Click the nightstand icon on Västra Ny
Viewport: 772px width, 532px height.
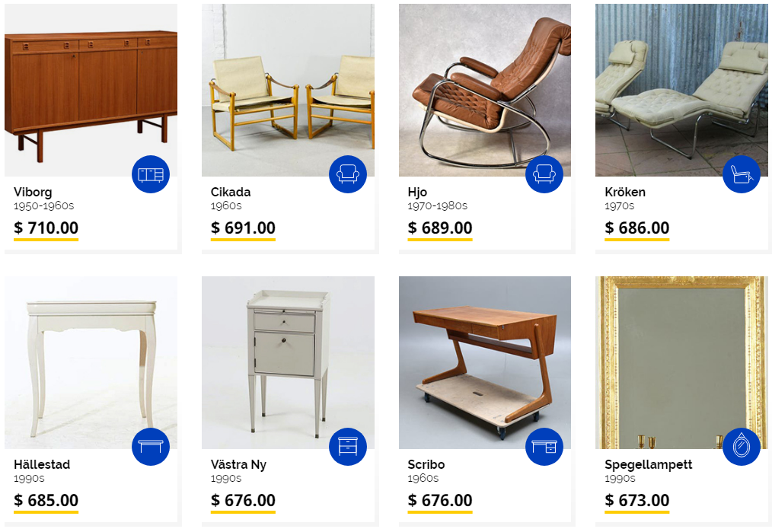pos(348,446)
